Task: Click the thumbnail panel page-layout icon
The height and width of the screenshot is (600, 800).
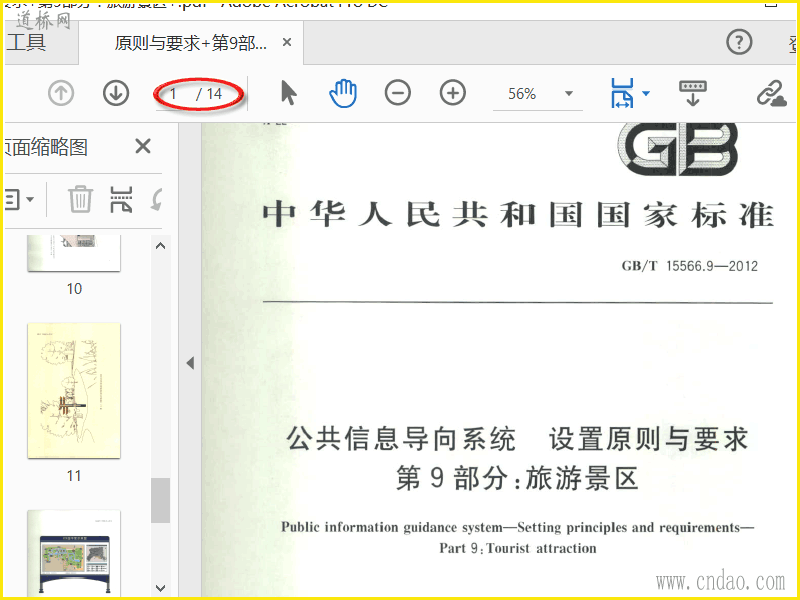Action: pyautogui.click(x=121, y=199)
